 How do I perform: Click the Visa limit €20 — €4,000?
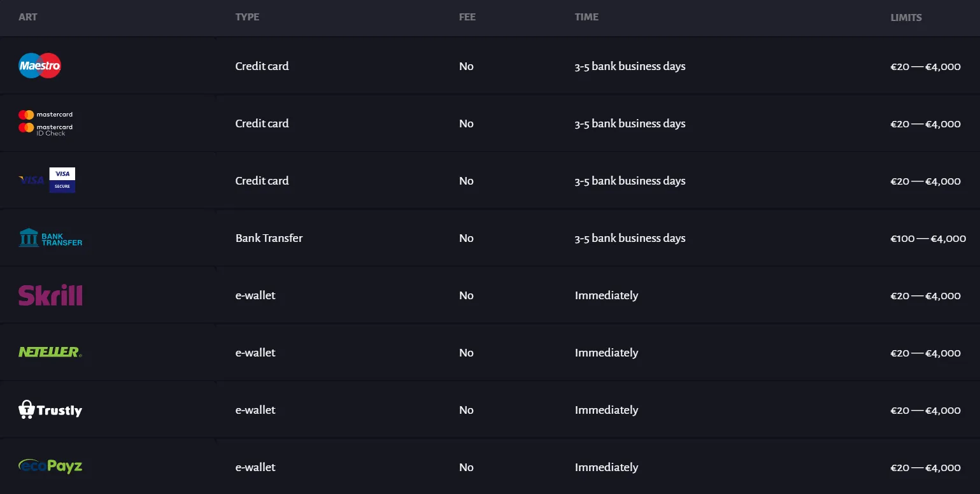click(925, 181)
